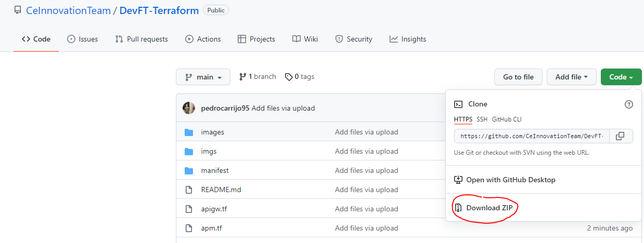The height and width of the screenshot is (243, 644).
Task: Click the tag icon next to 0 tags
Action: click(289, 77)
